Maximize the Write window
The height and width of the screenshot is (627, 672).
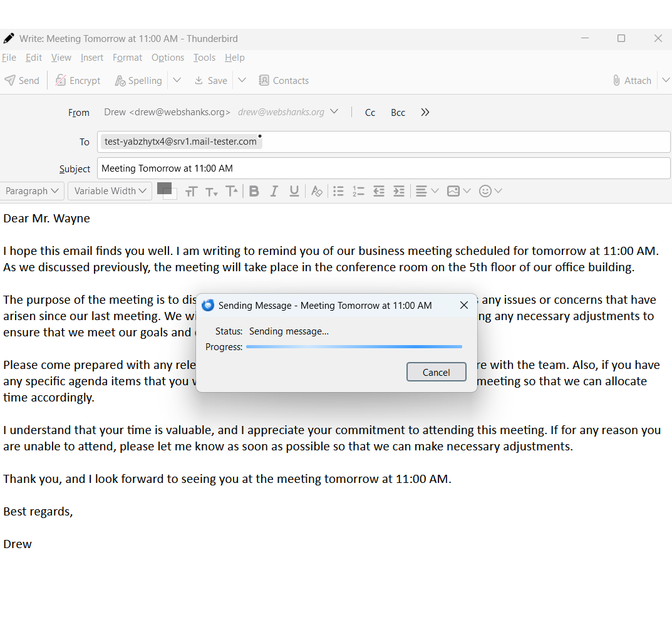pyautogui.click(x=621, y=38)
